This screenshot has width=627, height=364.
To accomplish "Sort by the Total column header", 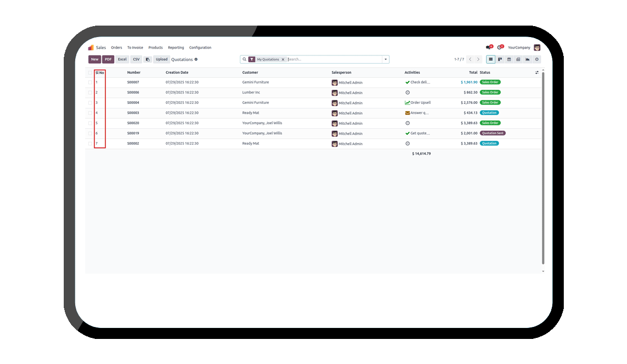I will tap(473, 73).
